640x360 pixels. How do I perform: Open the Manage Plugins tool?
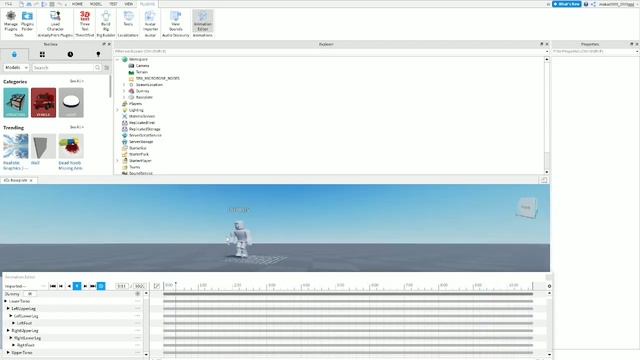tap(11, 21)
